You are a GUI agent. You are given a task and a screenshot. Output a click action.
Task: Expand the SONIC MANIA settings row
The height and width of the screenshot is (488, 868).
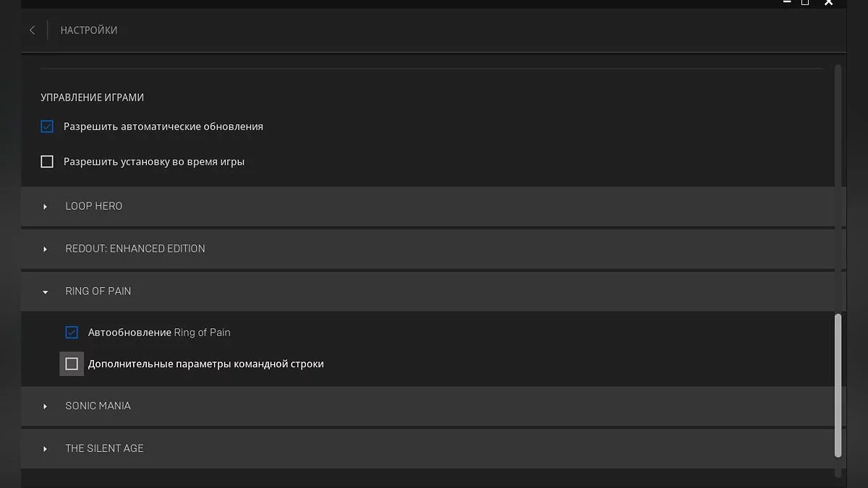(98, 406)
